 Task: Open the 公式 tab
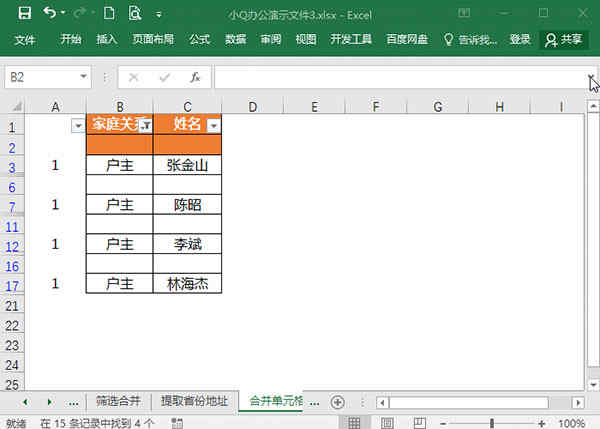pos(199,39)
